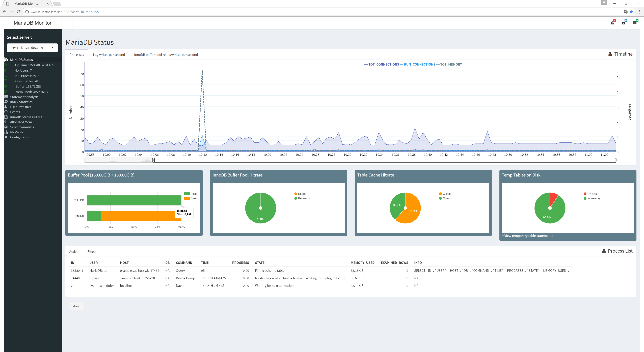Viewport: 644px width, 352px height.
Task: Click Open Tables: 413 sidebar entry
Action: click(x=28, y=81)
